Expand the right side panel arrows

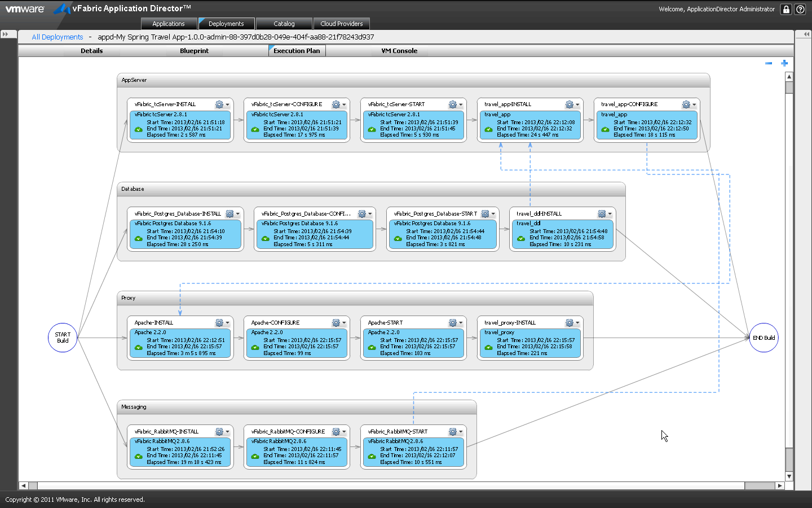[x=806, y=34]
